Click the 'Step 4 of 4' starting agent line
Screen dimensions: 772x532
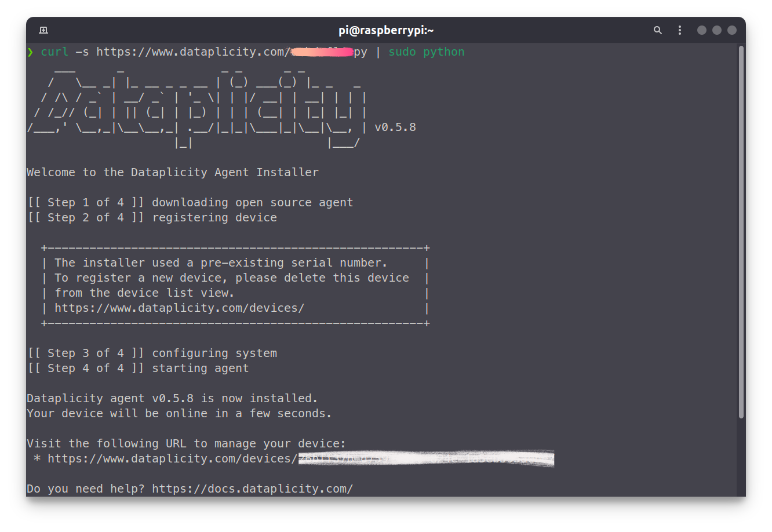[x=138, y=368]
